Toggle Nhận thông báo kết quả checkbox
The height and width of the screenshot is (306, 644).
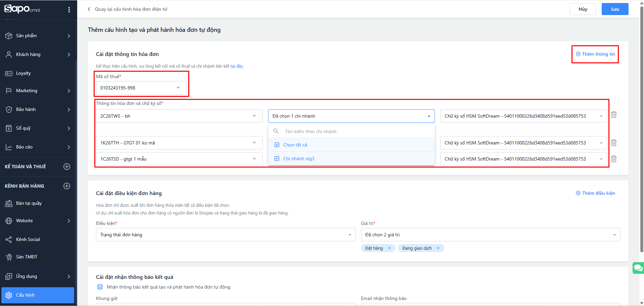[100, 287]
